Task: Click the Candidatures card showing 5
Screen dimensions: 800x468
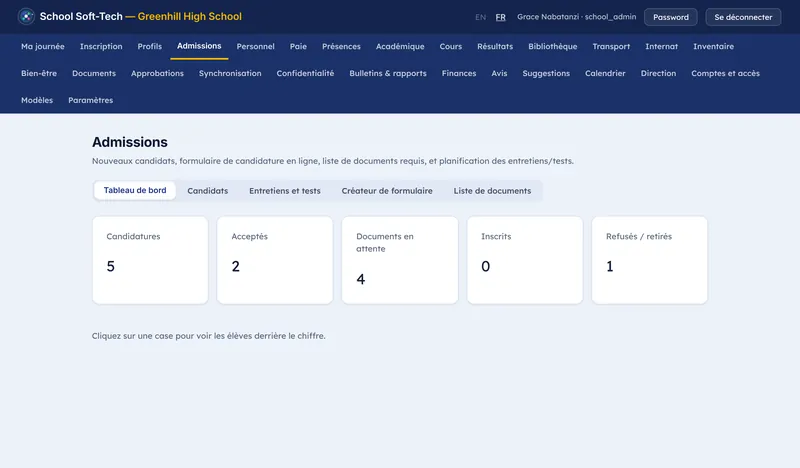Action: click(150, 260)
